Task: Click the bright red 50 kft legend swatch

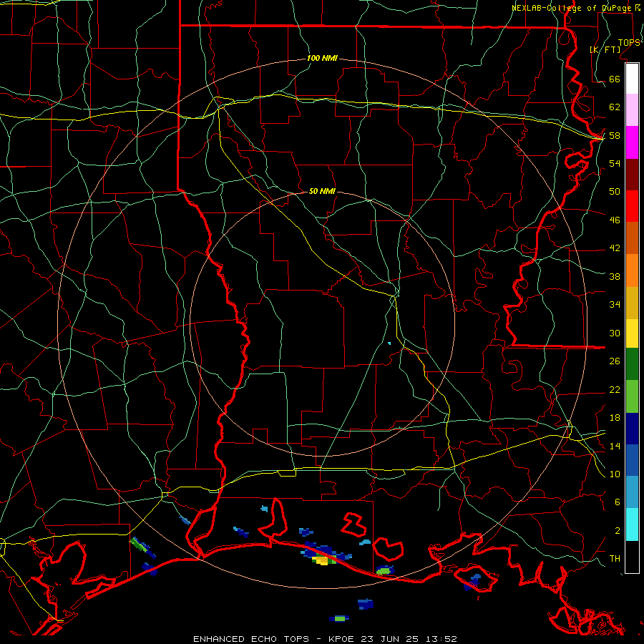Action: pyautogui.click(x=632, y=206)
